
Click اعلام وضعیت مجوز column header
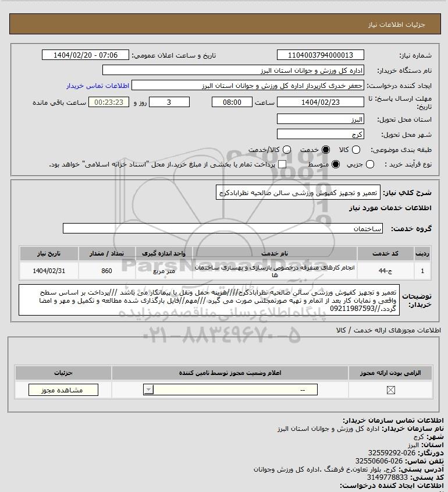pos(230,373)
